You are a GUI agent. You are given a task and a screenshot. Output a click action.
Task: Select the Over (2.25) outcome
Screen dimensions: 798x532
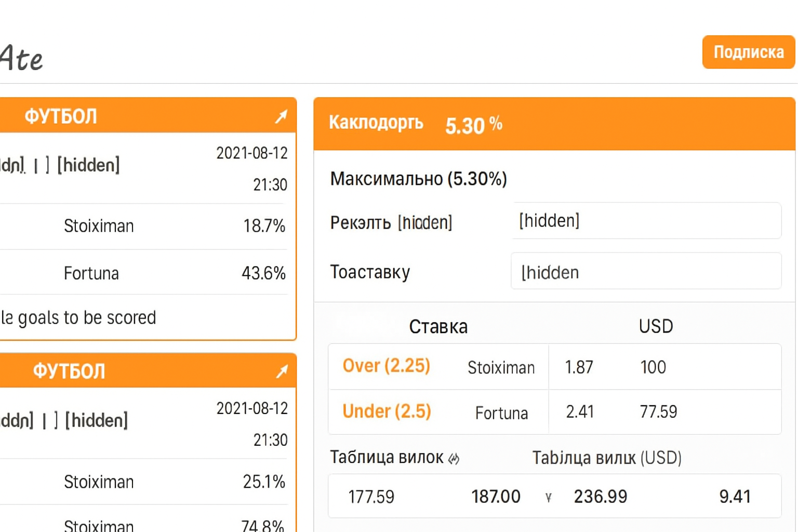pyautogui.click(x=386, y=366)
